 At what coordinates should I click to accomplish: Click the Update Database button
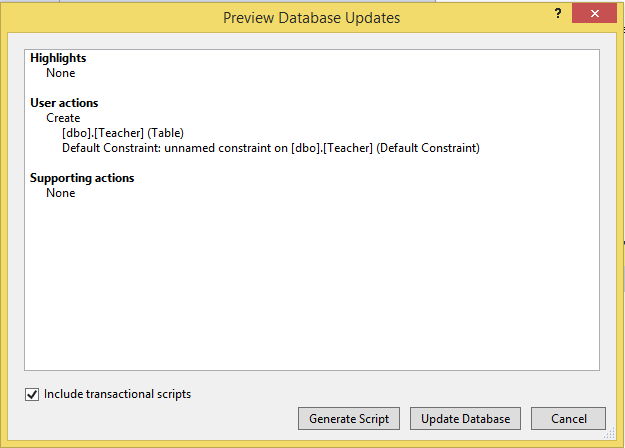click(x=465, y=419)
